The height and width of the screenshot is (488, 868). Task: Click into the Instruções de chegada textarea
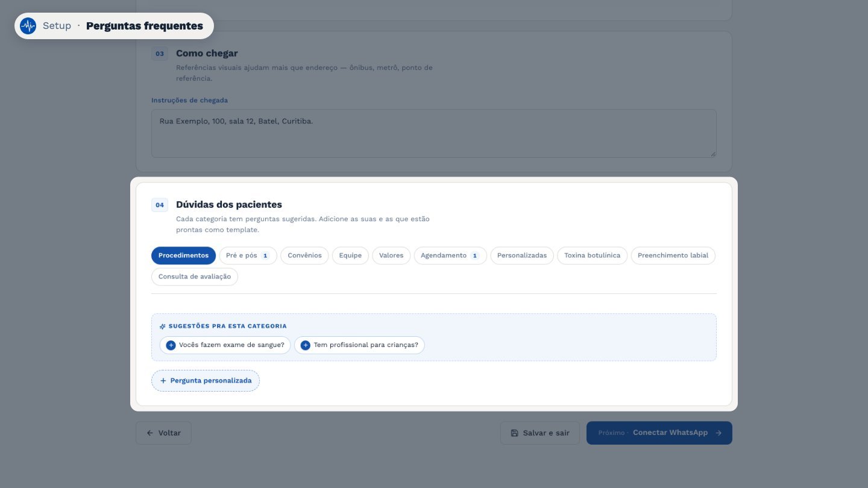pos(434,134)
